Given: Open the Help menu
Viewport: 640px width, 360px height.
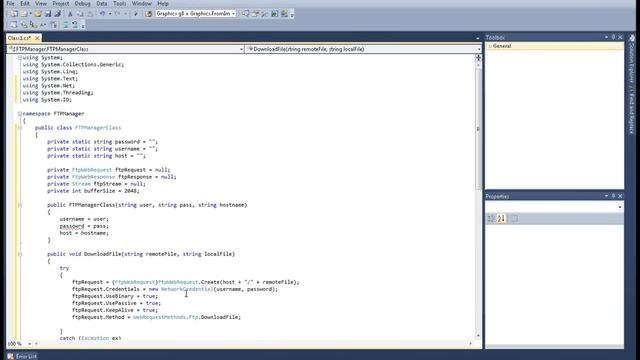Looking at the screenshot, I should 163,4.
